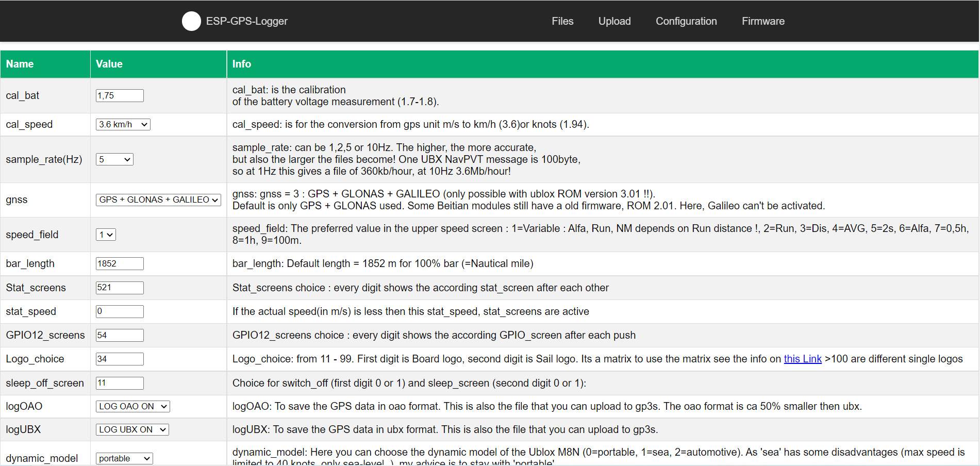Open the speed_field selection dropdown

pos(107,235)
